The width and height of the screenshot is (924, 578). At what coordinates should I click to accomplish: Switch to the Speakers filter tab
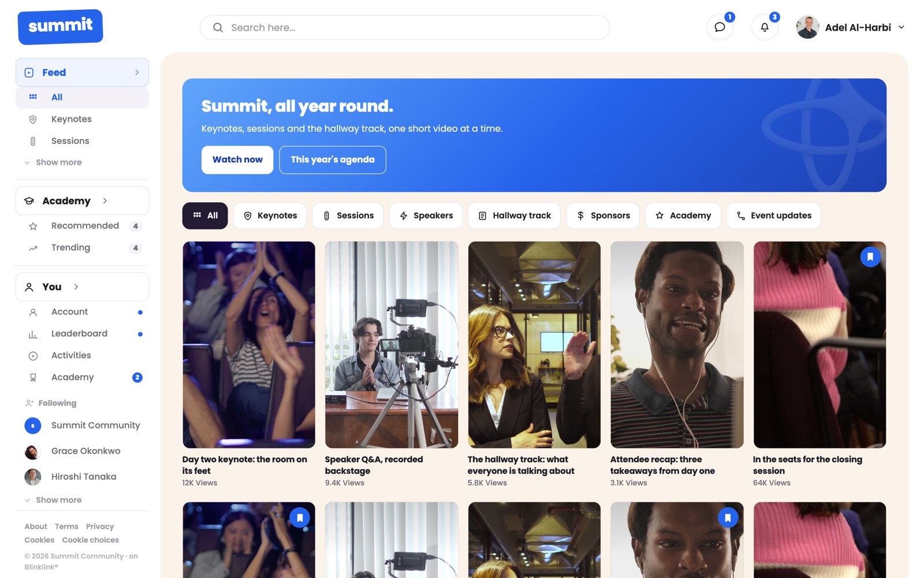(x=426, y=216)
